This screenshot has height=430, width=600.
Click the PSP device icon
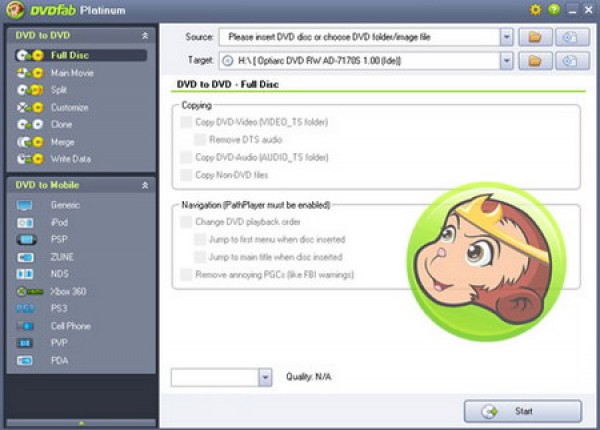tap(26, 239)
